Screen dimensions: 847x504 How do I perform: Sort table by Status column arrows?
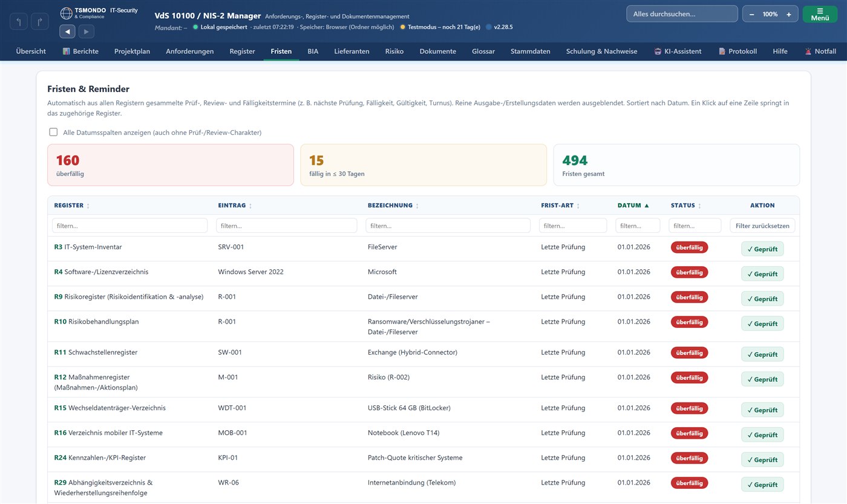[699, 206]
